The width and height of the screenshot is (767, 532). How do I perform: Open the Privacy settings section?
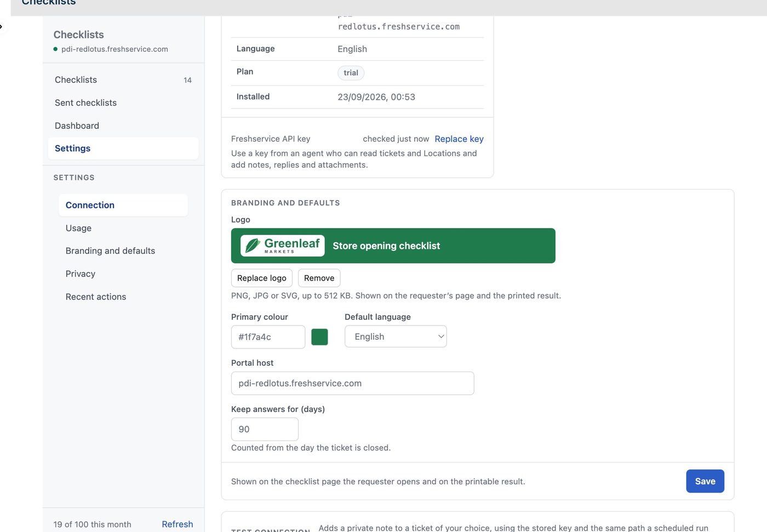click(x=123, y=274)
